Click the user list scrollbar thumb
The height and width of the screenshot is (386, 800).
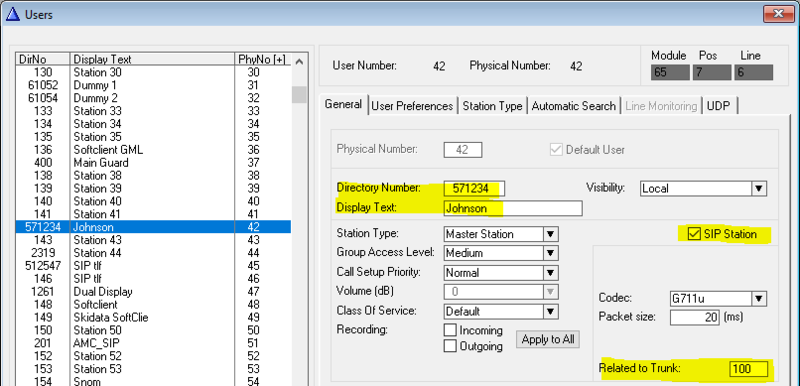pyautogui.click(x=299, y=94)
